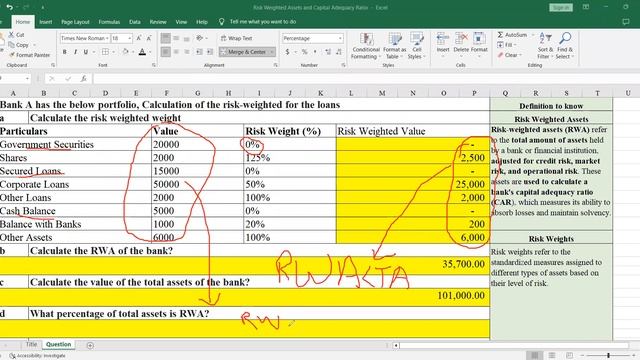Click the Orientation text angle icon
Screen dimensions: 640x360
coord(200,38)
